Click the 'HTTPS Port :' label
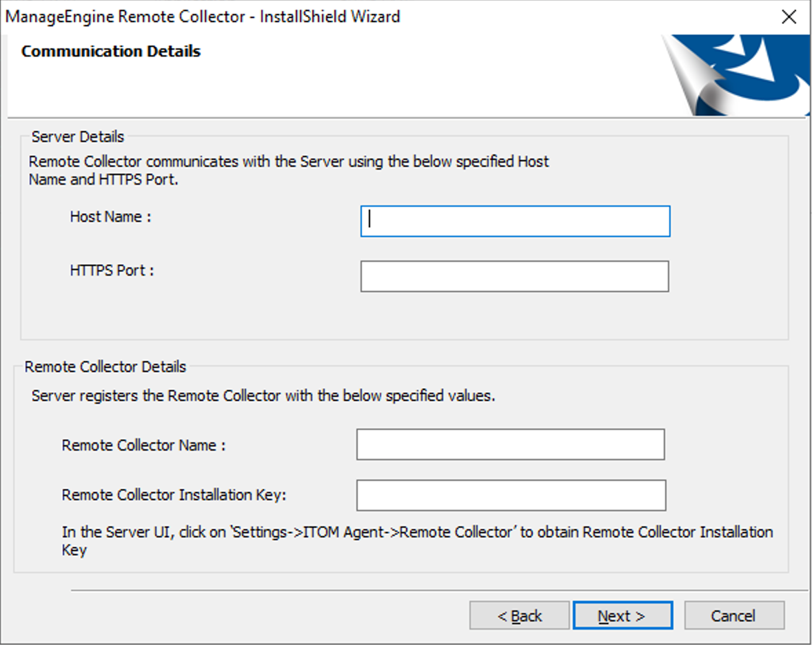 112,270
